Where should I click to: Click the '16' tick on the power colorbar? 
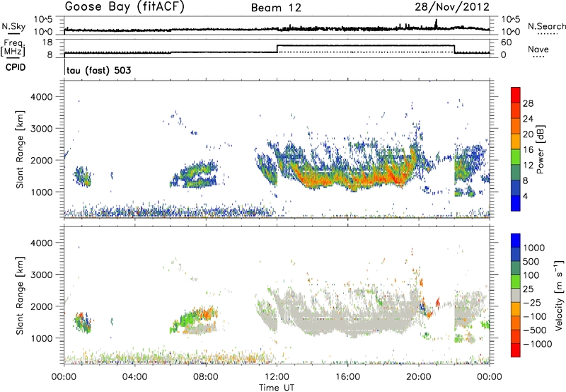click(x=528, y=150)
